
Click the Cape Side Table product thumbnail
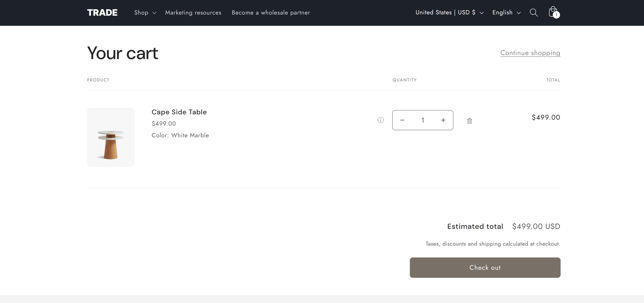(111, 137)
